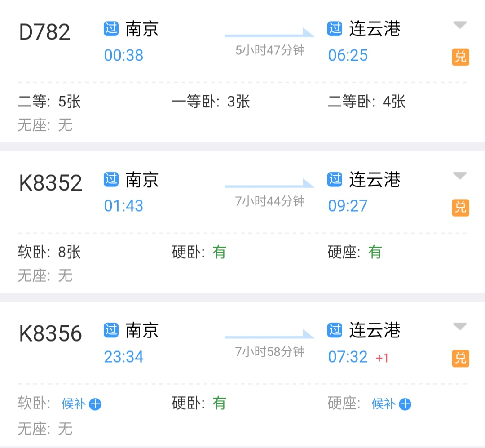
Task: Select 硬卧 有 on train K8356
Action: point(199,404)
